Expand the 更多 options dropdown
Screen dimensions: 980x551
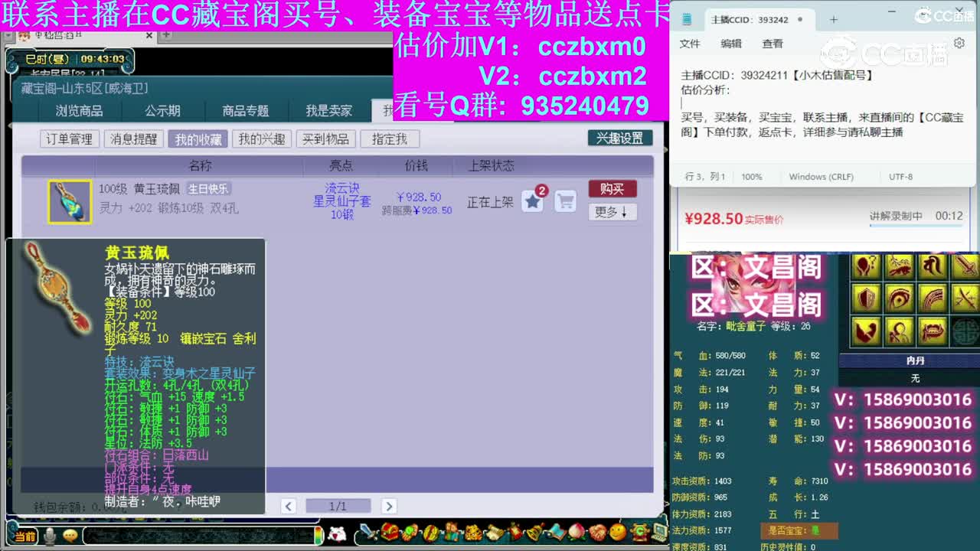[x=612, y=212]
